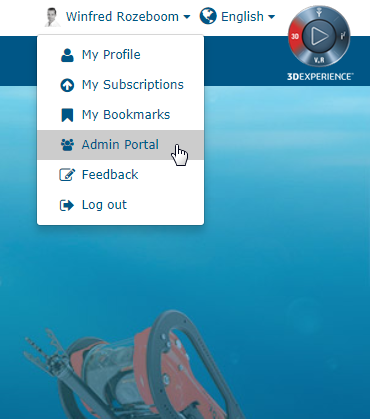Open the Feedback menu entry
This screenshot has width=370, height=419.
(x=120, y=175)
